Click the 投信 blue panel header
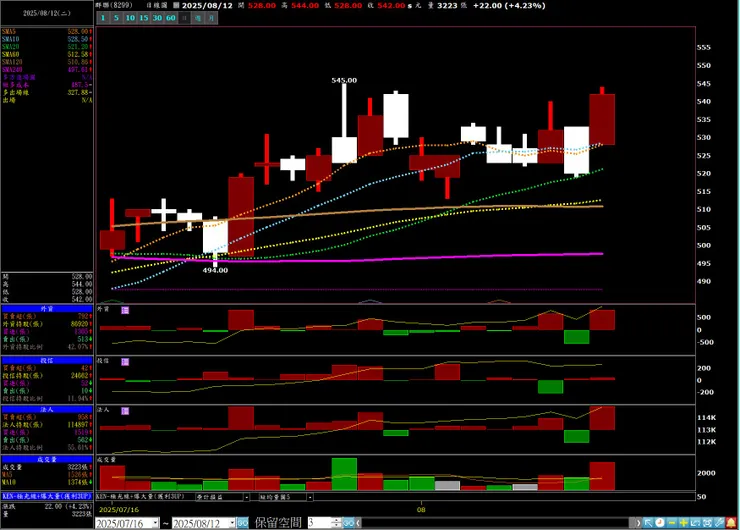Screen dimensions: 740x530 pyautogui.click(x=47, y=361)
